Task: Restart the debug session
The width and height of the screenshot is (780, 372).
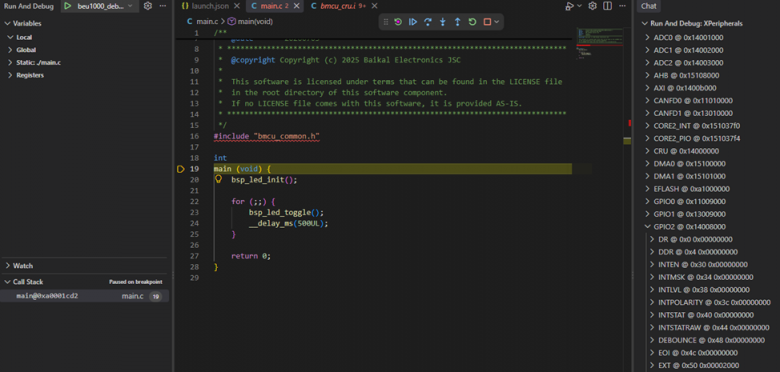Action: click(x=473, y=22)
